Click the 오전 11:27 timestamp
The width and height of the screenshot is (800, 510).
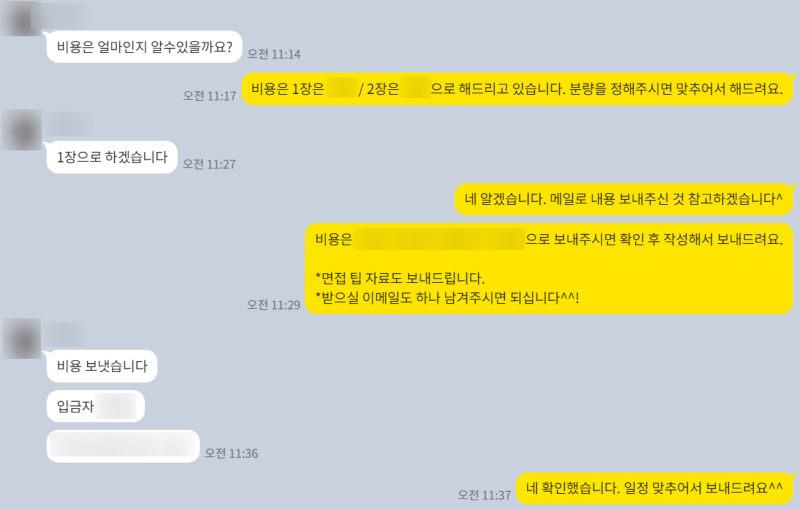pyautogui.click(x=209, y=164)
